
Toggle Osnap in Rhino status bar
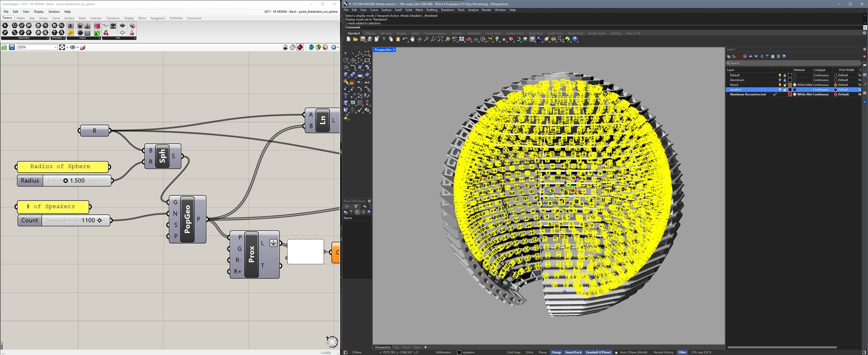[556, 352]
